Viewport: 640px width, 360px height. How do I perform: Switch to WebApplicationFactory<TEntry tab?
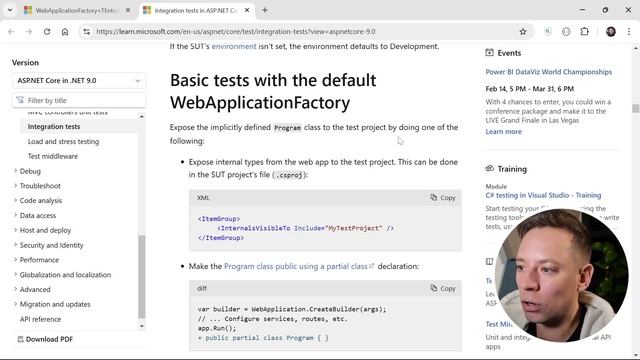click(x=78, y=10)
